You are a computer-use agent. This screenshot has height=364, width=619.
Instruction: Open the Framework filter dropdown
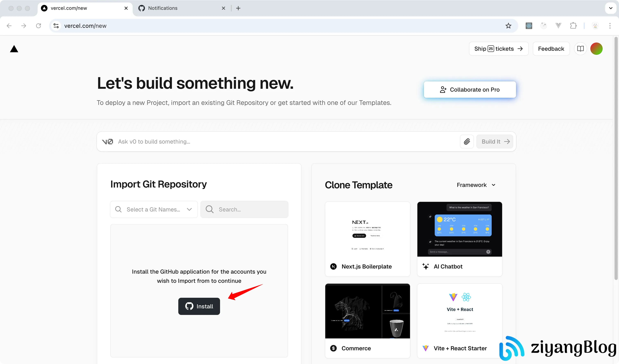(x=476, y=185)
